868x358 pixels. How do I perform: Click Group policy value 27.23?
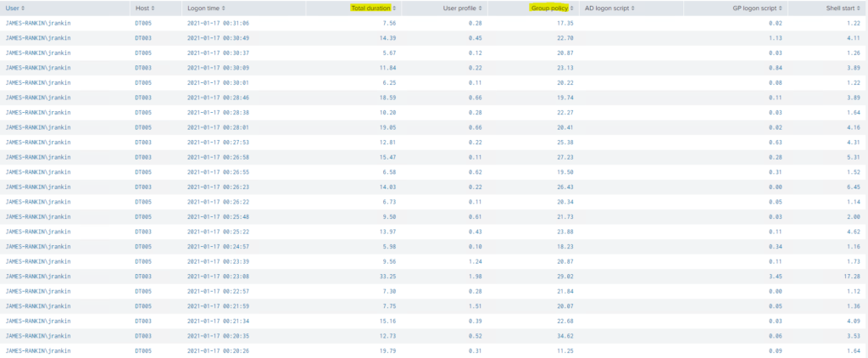pyautogui.click(x=565, y=157)
